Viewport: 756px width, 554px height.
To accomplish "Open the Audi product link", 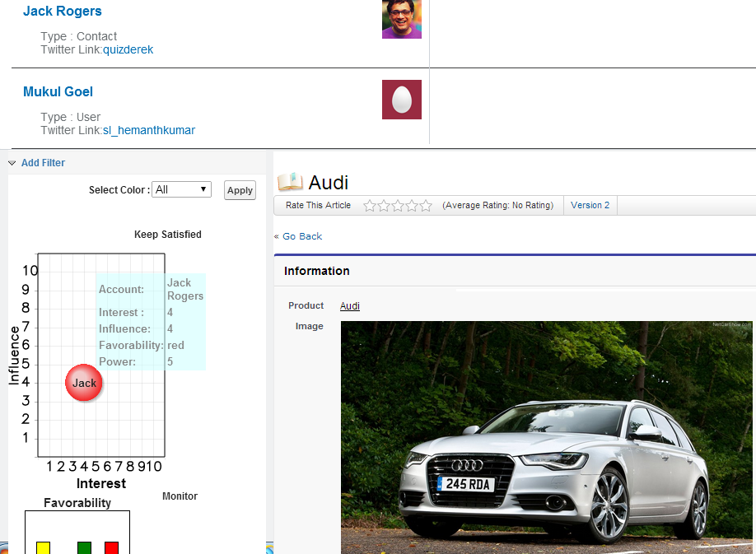I will point(349,306).
